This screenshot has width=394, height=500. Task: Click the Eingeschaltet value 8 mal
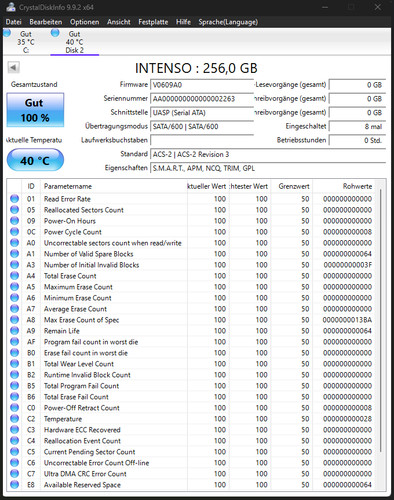point(357,127)
